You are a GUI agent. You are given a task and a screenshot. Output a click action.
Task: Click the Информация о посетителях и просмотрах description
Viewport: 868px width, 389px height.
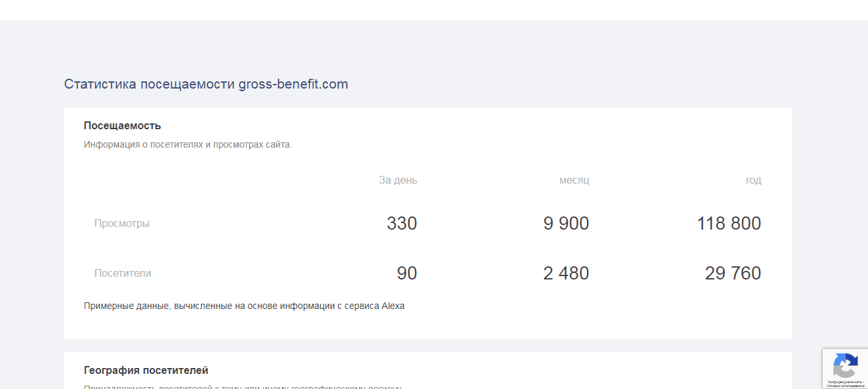click(x=188, y=144)
